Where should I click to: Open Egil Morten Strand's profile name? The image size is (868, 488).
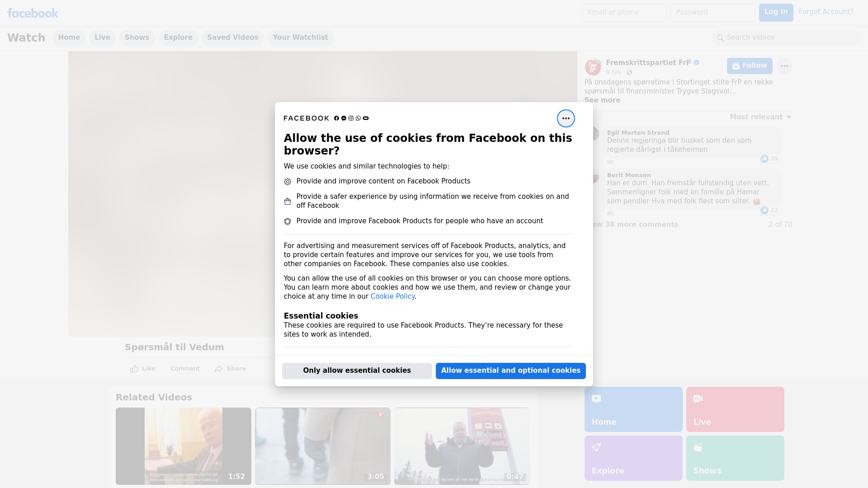pyautogui.click(x=638, y=133)
